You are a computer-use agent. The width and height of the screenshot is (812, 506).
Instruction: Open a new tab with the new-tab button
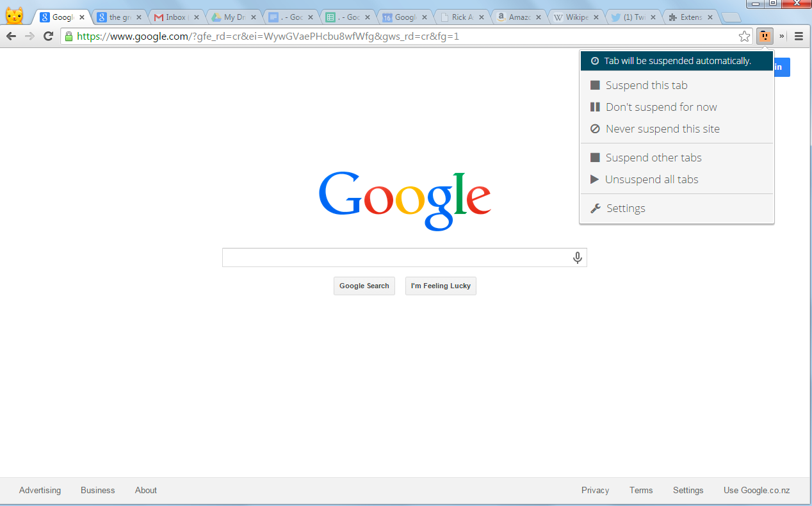[x=731, y=17]
